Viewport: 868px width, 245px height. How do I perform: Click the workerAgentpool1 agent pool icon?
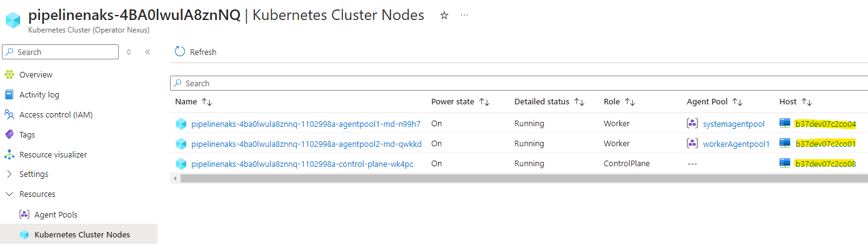coord(692,144)
